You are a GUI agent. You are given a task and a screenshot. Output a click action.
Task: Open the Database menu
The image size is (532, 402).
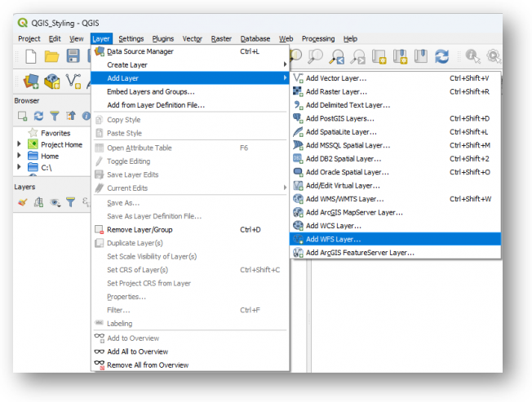(255, 38)
